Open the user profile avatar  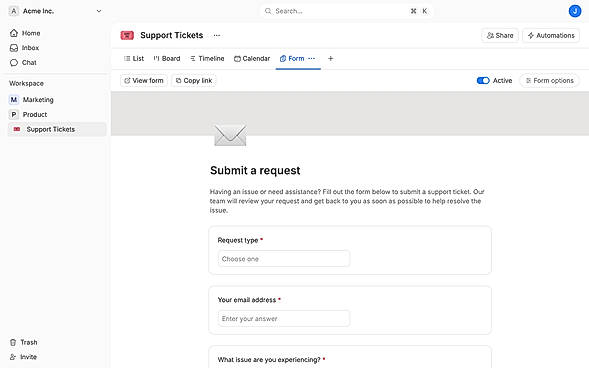click(575, 11)
